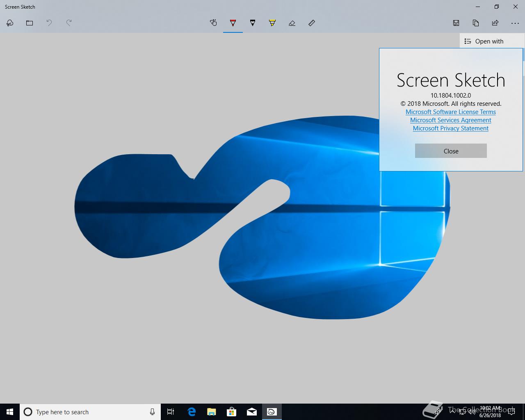Viewport: 525px width, 420px height.
Task: Choose the Open with menu entry
Action: 492,41
